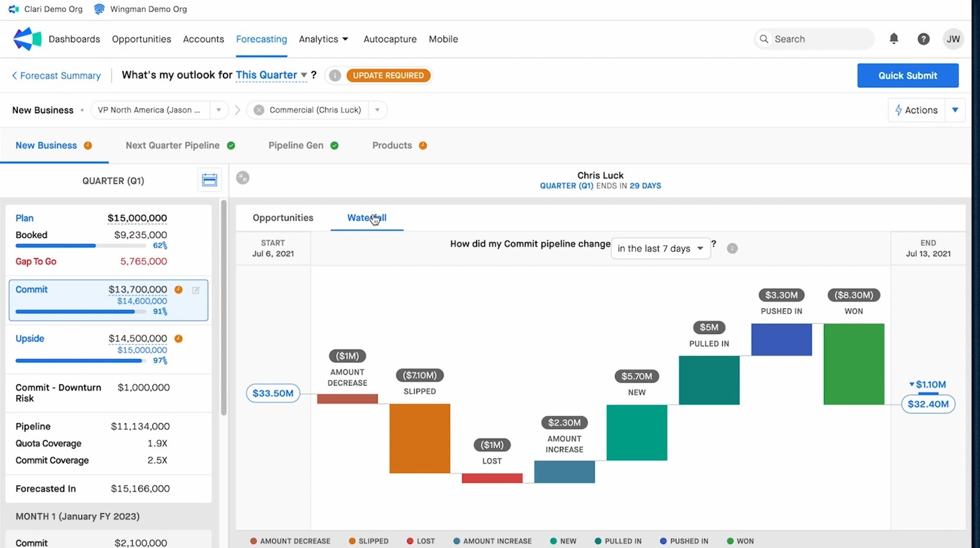The height and width of the screenshot is (548, 980).
Task: Click the Clari Demo Org icon
Action: [x=13, y=9]
